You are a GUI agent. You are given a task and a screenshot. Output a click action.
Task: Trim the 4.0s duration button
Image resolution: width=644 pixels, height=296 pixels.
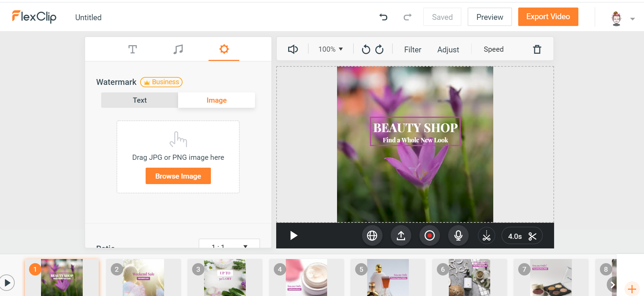(522, 236)
